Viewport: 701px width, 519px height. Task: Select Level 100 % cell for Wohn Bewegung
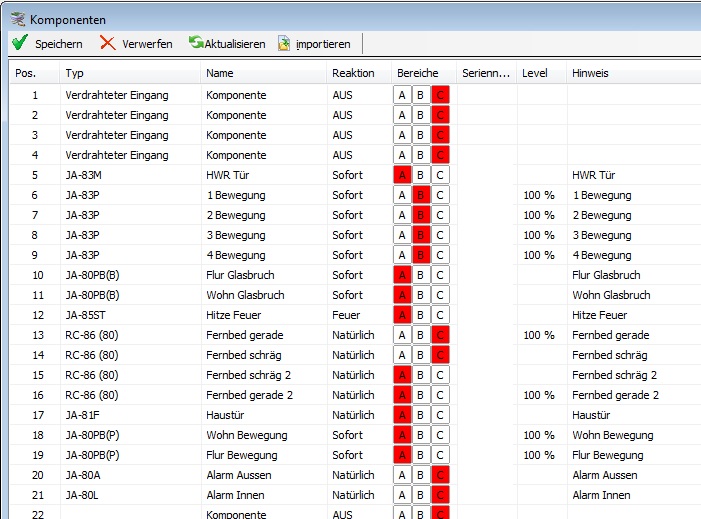(540, 435)
